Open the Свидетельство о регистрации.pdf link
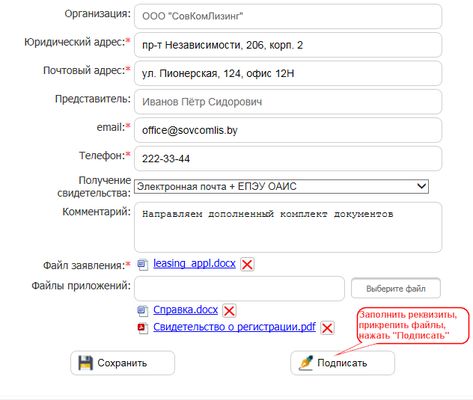473x400 pixels. (x=234, y=327)
